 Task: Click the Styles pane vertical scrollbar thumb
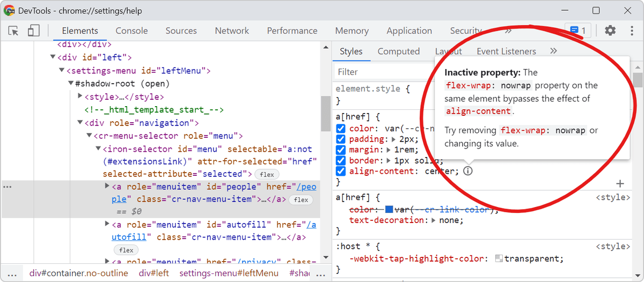638,79
